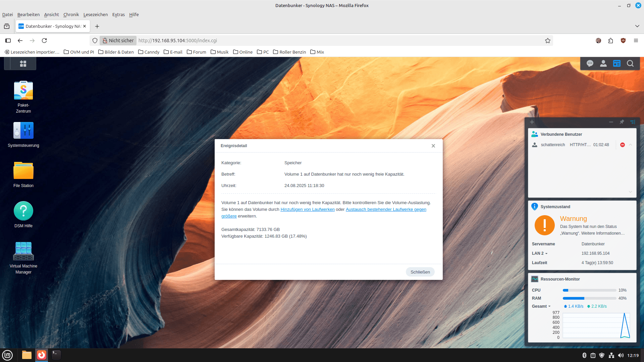Start Virtual Machine Manager
The width and height of the screenshot is (644, 362).
coord(23,251)
